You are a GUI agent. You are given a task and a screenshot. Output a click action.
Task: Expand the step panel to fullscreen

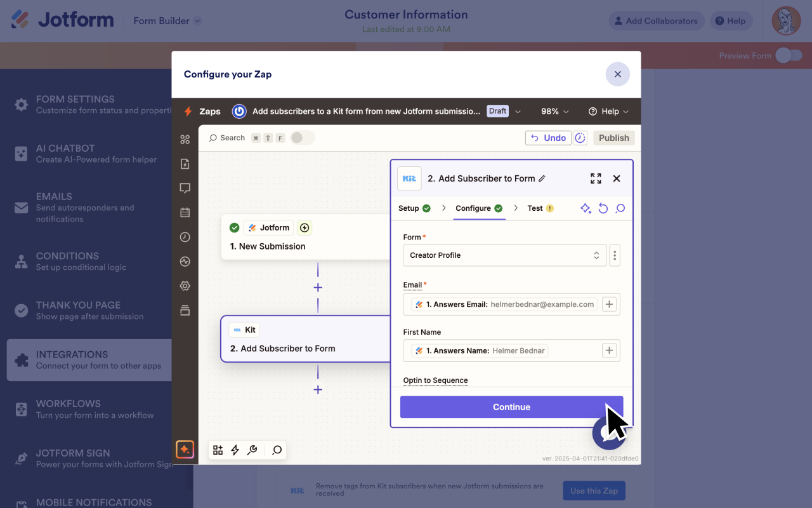pos(596,178)
